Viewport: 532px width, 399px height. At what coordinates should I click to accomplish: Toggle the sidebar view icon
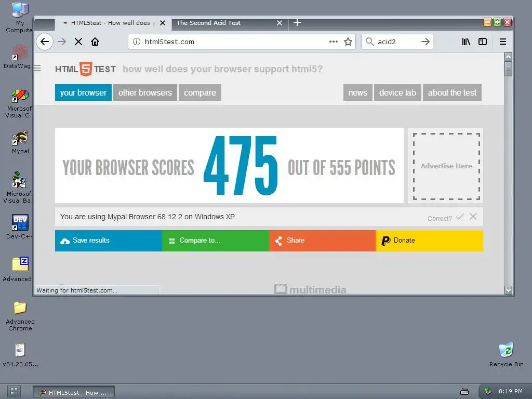[483, 42]
